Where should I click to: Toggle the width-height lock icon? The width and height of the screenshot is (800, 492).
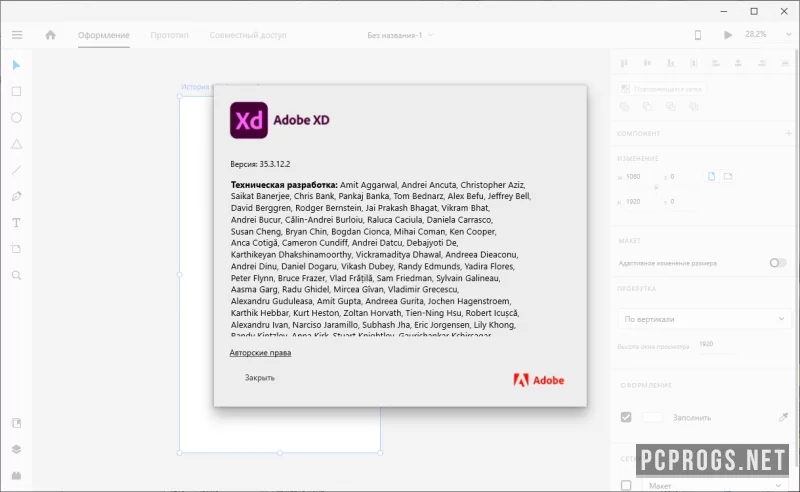pyautogui.click(x=656, y=188)
